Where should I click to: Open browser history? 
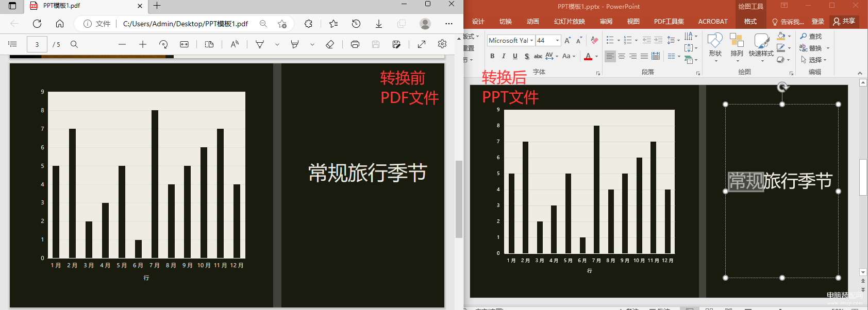356,24
